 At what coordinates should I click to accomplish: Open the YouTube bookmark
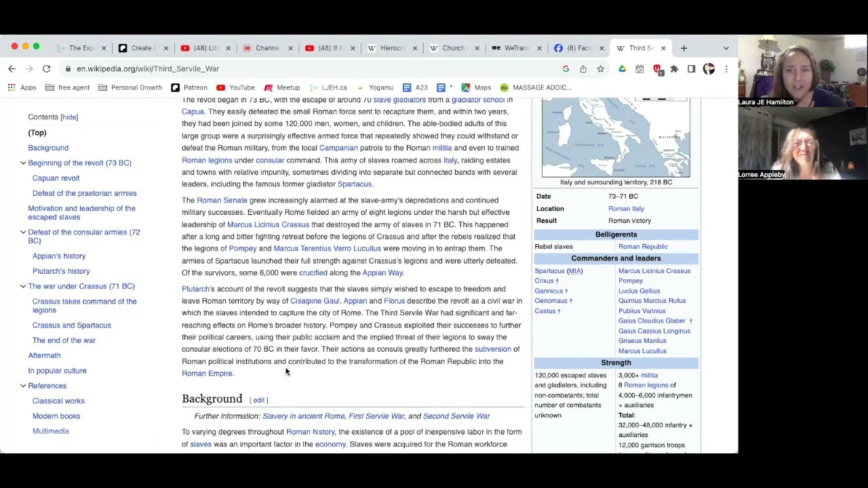pyautogui.click(x=235, y=87)
